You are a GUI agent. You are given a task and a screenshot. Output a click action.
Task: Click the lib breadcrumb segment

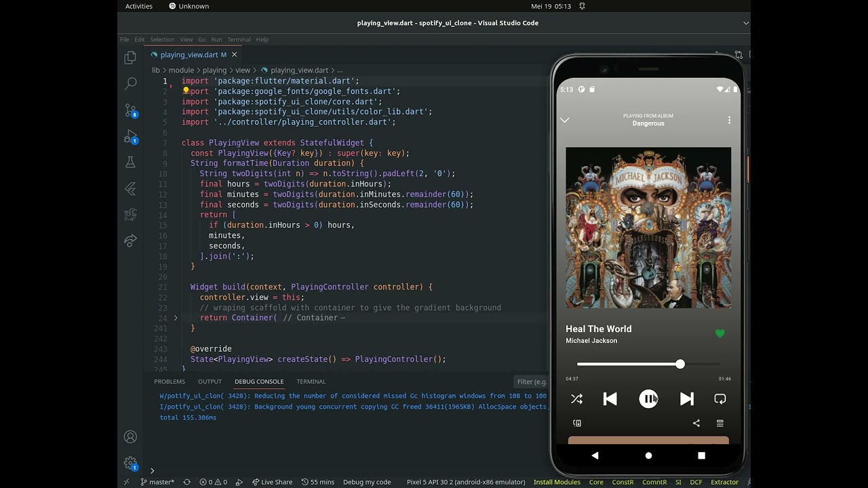coord(156,70)
